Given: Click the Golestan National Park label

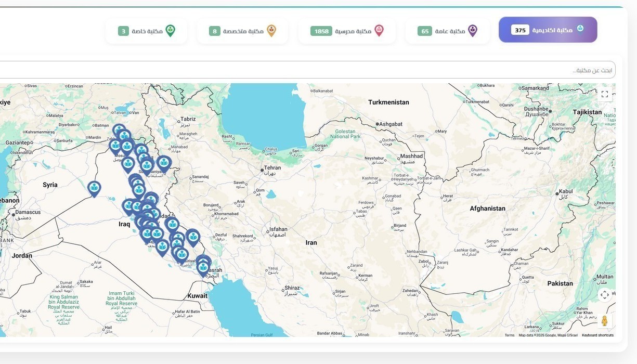Looking at the screenshot, I should [345, 134].
